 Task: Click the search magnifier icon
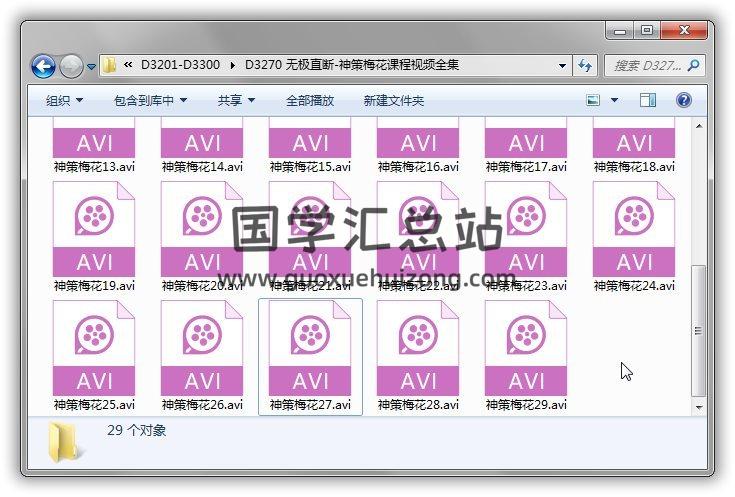tap(693, 65)
